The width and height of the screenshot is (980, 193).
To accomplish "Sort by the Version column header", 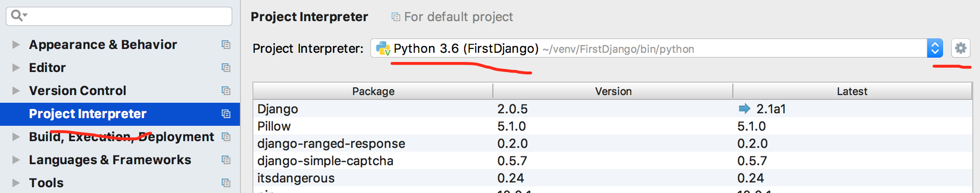I will click(x=613, y=91).
